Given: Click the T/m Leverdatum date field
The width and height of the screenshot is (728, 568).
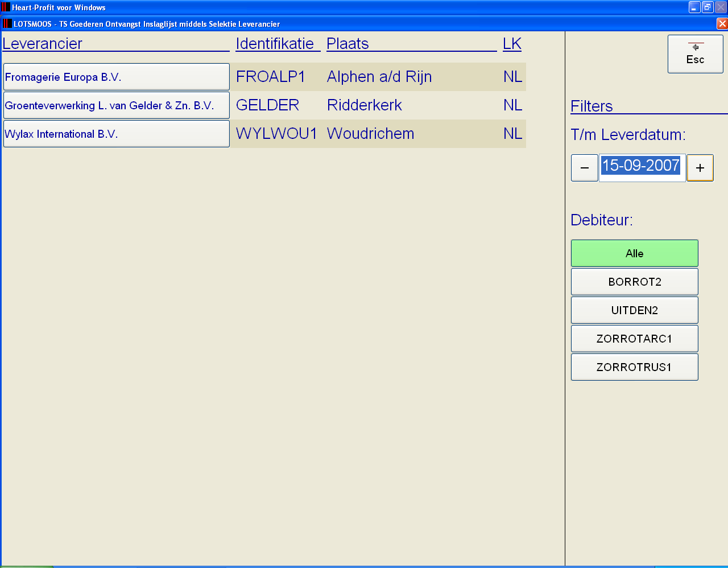Looking at the screenshot, I should click(642, 168).
